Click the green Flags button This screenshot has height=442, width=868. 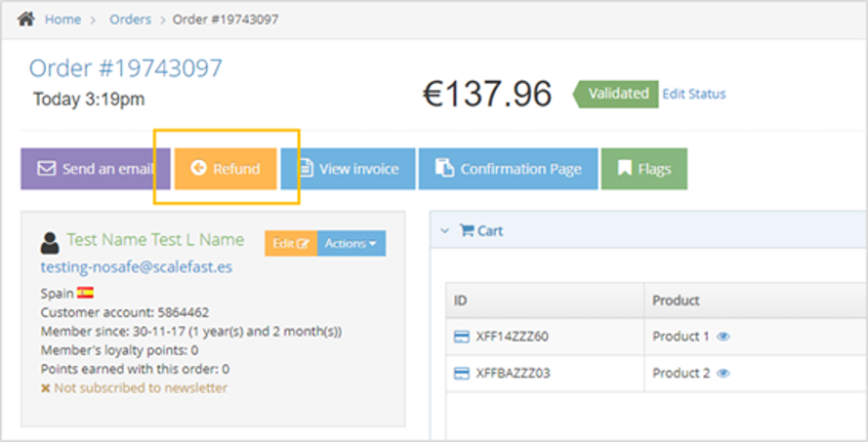click(x=643, y=169)
